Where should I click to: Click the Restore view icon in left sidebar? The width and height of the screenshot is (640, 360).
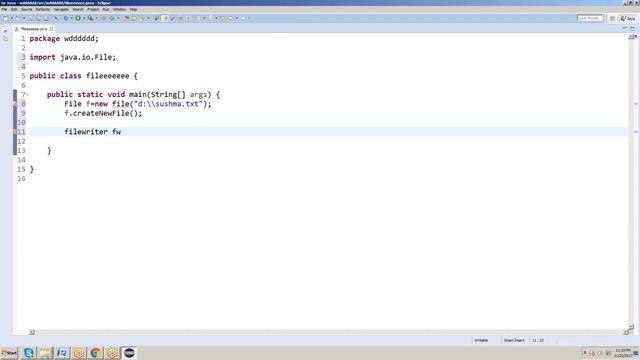(5, 31)
